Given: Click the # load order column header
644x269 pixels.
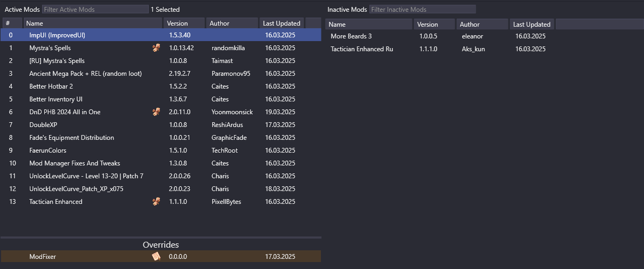Looking at the screenshot, I should coord(12,23).
